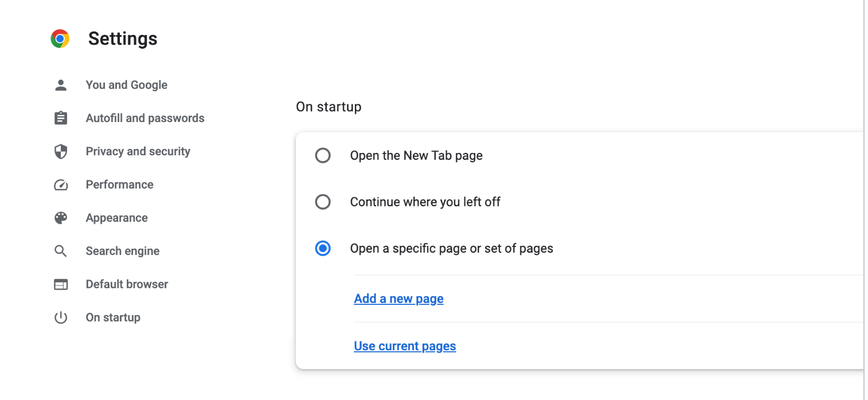Click the Use current pages link
The height and width of the screenshot is (400, 868).
[405, 346]
